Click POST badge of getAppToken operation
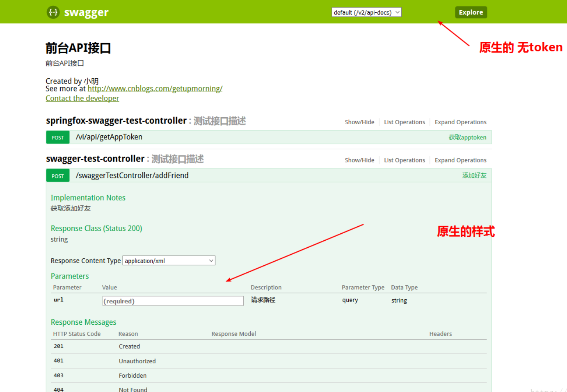The image size is (567, 392). click(x=58, y=138)
